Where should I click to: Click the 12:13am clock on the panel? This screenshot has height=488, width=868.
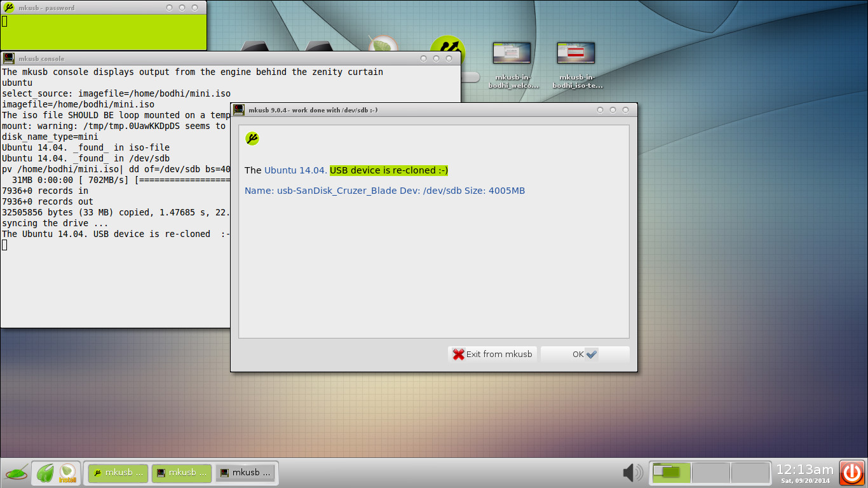point(804,470)
